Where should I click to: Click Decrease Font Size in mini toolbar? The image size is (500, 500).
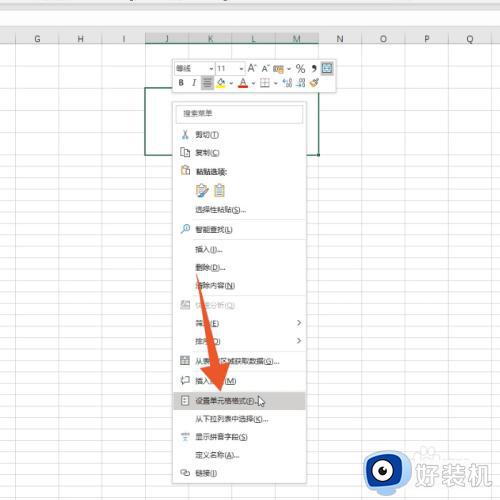[x=265, y=69]
